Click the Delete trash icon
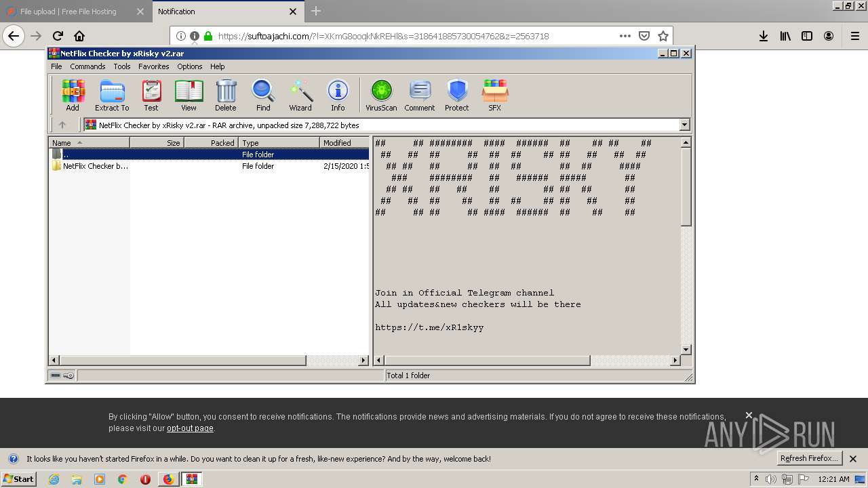The width and height of the screenshot is (868, 488). [226, 96]
